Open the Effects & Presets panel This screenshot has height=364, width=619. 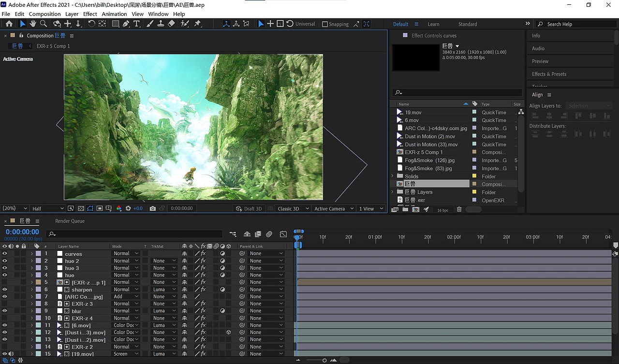tap(549, 74)
